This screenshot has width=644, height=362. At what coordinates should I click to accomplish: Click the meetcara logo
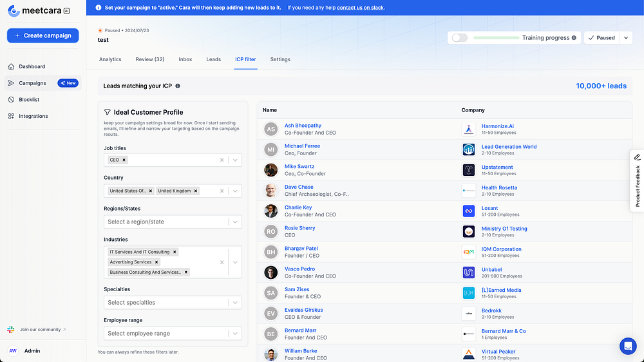click(x=39, y=11)
